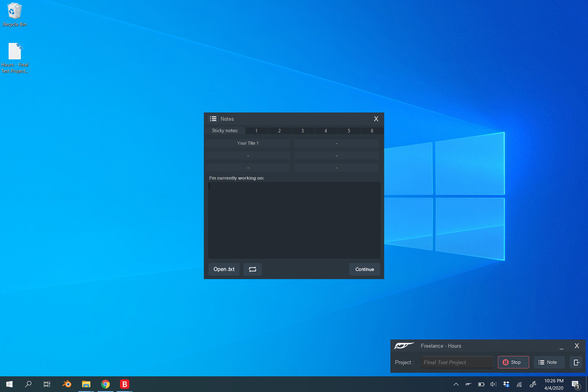The height and width of the screenshot is (392, 588).
Task: Launch Blender from the taskbar
Action: coord(67,384)
